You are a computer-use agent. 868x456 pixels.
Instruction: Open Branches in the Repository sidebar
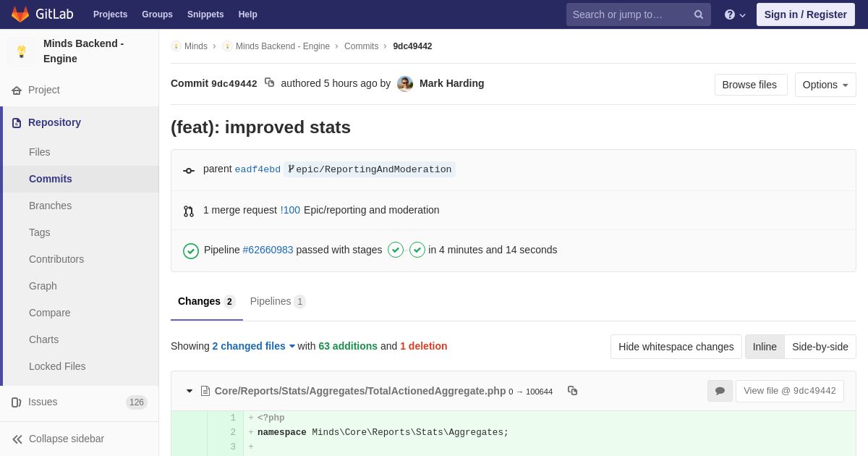tap(50, 206)
